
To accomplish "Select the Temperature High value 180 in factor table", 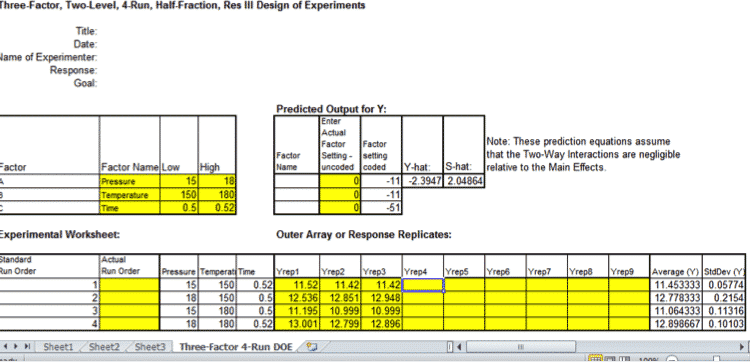I will pyautogui.click(x=217, y=195).
